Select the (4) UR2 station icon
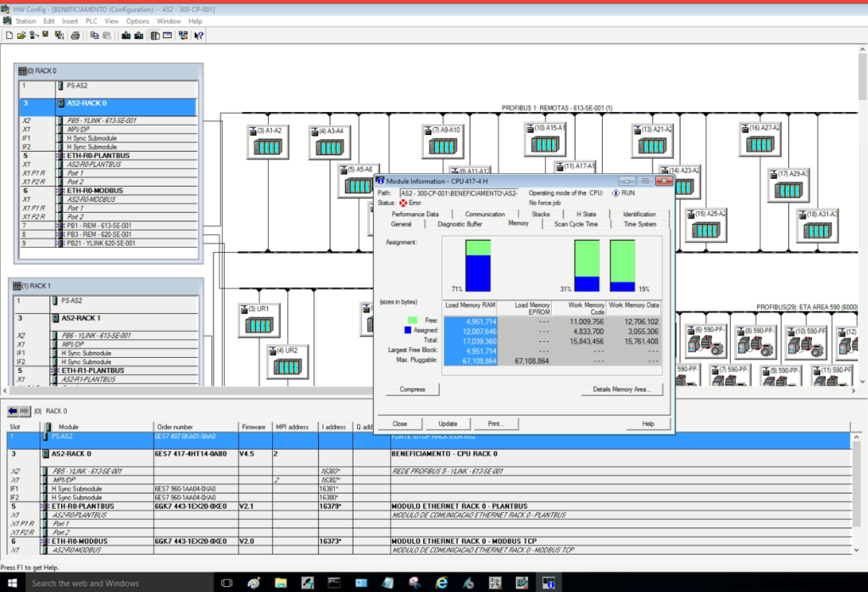Image resolution: width=868 pixels, height=592 pixels. (x=287, y=361)
